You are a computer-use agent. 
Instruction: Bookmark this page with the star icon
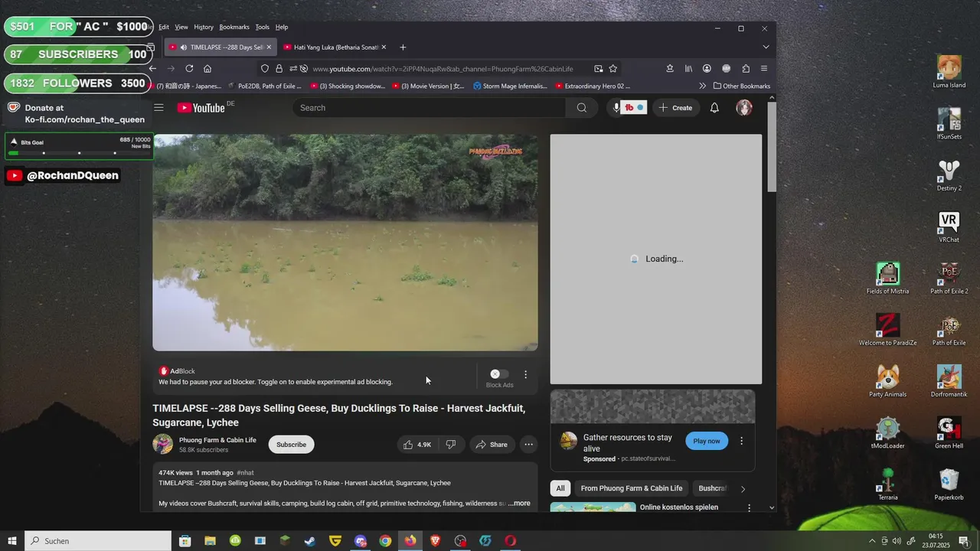point(613,68)
